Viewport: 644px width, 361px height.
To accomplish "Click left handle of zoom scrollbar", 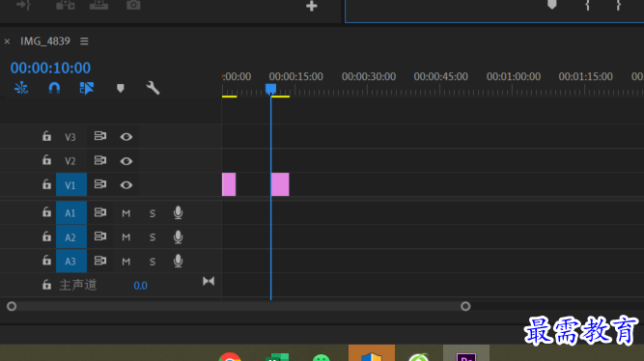I will tap(12, 306).
